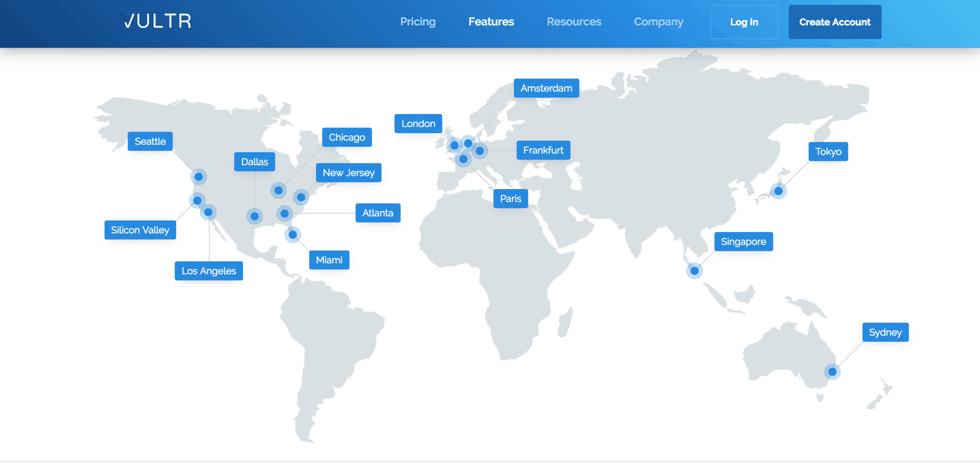Select the Frankfurt location label
Screen dimensions: 980x464
(543, 150)
